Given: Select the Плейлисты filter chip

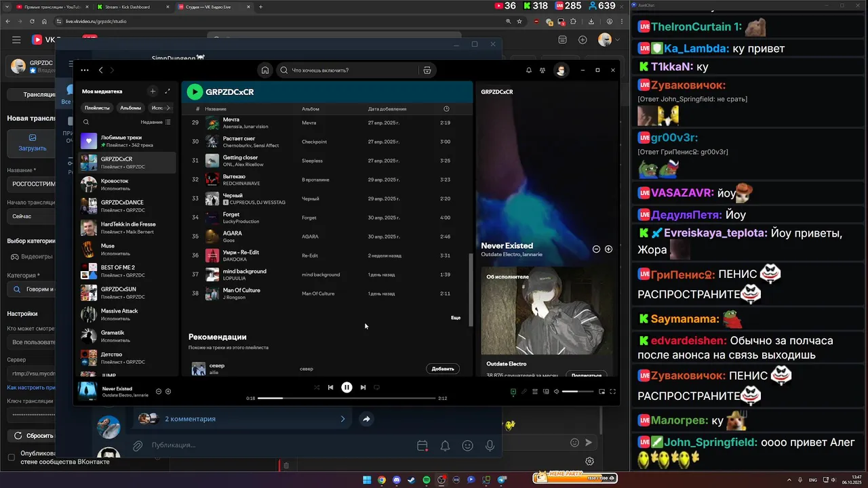Looking at the screenshot, I should [x=97, y=108].
